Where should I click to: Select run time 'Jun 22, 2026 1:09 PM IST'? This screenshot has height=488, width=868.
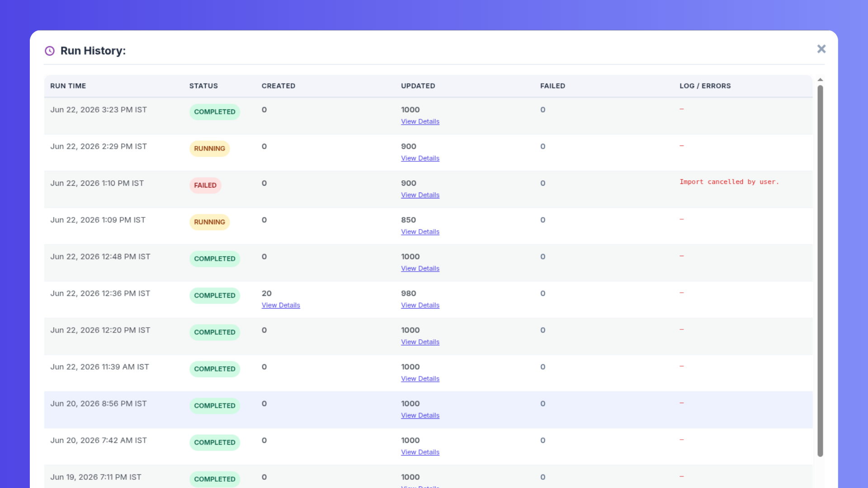coord(98,220)
